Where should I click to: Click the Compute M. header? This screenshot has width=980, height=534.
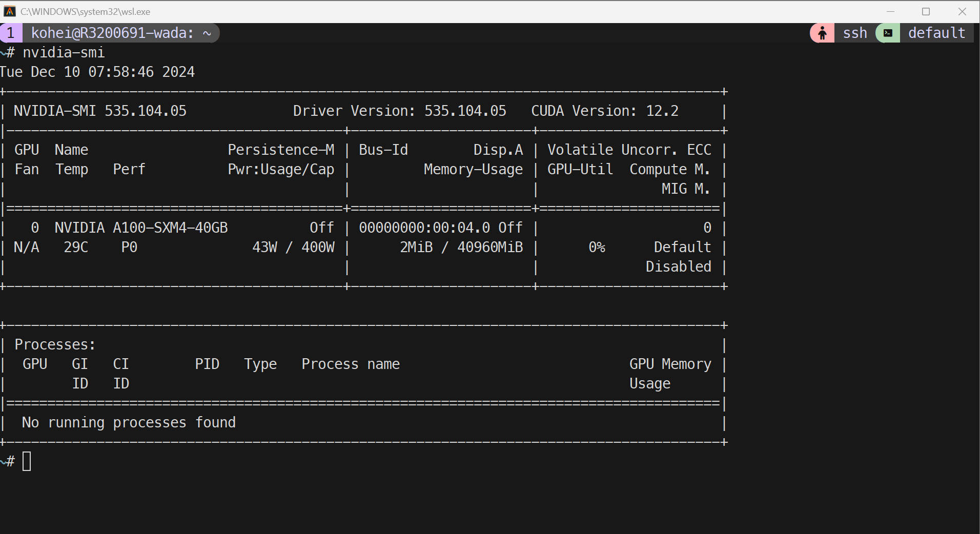(x=670, y=170)
